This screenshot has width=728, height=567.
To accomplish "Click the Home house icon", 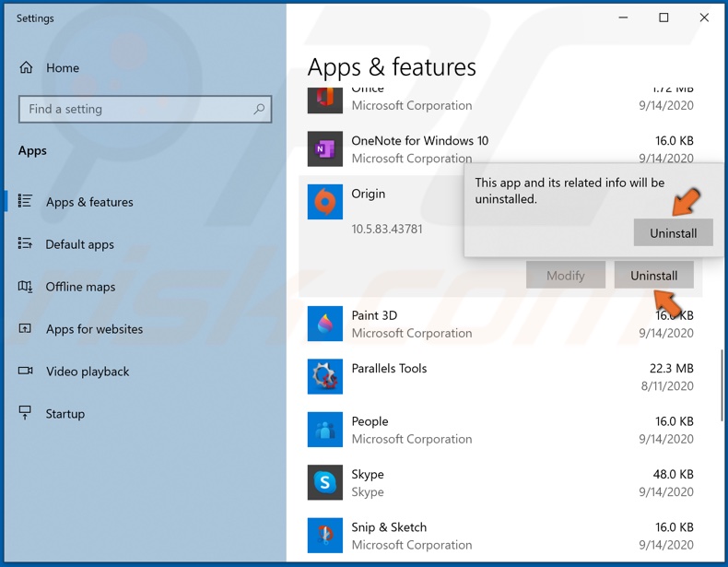I will point(26,68).
